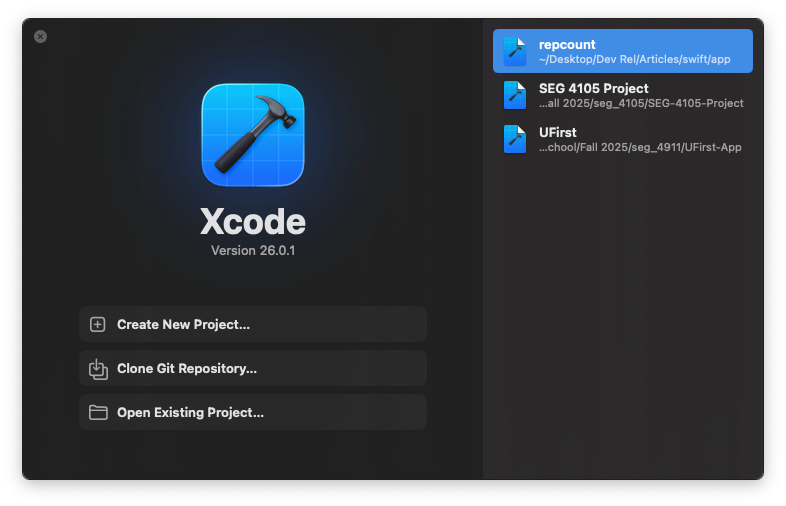The width and height of the screenshot is (786, 506).
Task: Close the Xcode welcome window
Action: click(x=41, y=37)
